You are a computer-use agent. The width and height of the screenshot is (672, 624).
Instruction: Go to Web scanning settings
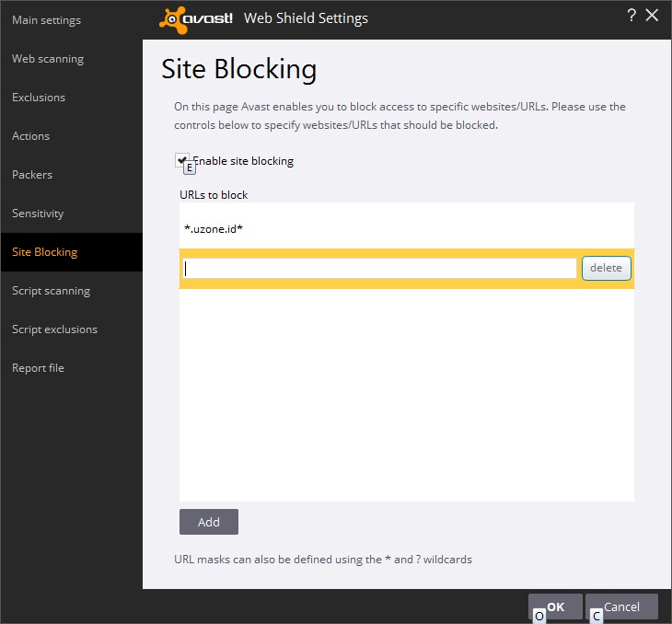point(48,59)
